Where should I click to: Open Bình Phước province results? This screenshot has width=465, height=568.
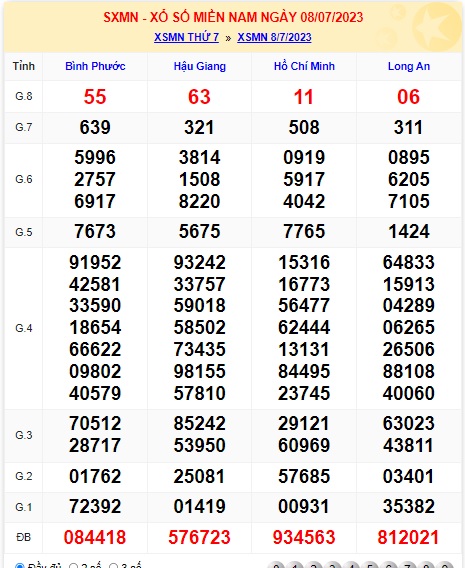click(95, 66)
